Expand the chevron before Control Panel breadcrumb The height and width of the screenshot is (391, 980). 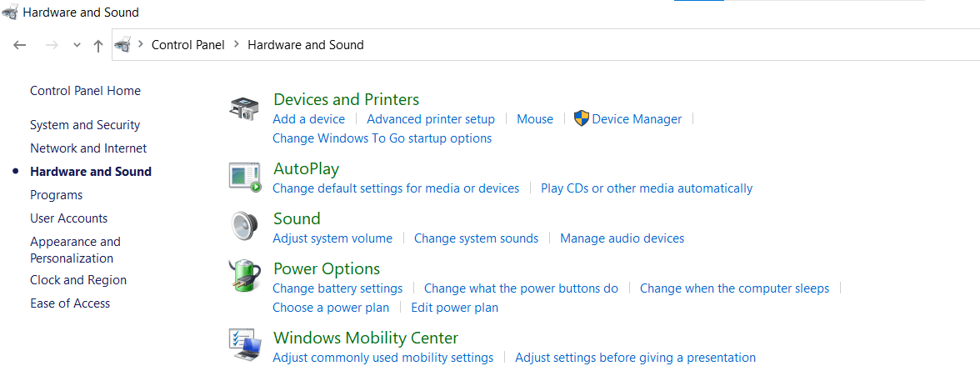[141, 44]
